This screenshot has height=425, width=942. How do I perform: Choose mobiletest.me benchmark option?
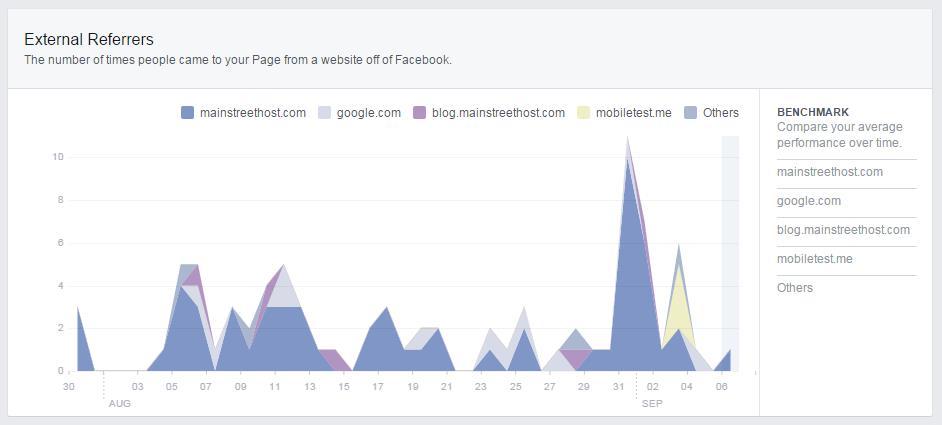[814, 259]
